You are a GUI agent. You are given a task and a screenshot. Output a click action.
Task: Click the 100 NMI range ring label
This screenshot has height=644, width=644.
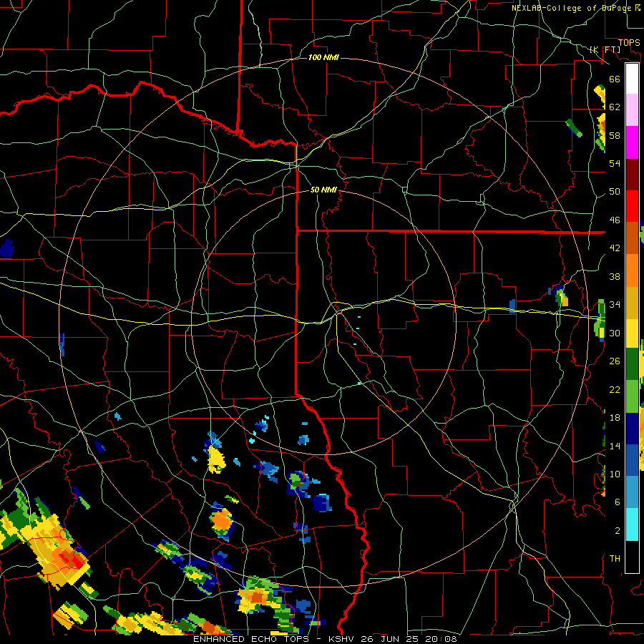323,57
